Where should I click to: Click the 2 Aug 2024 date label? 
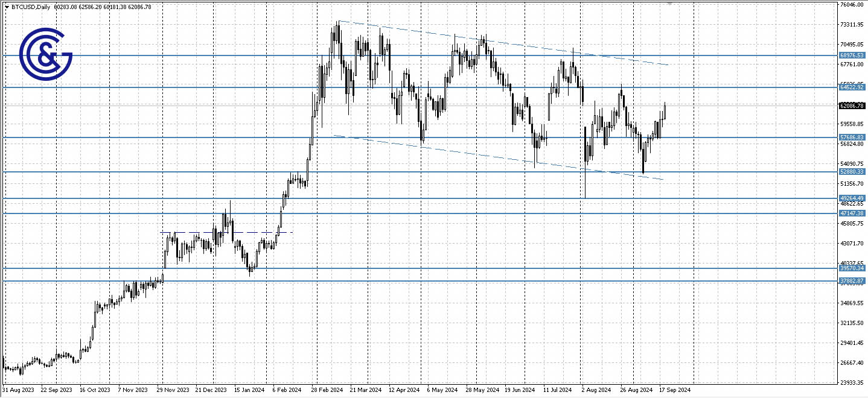(x=595, y=390)
